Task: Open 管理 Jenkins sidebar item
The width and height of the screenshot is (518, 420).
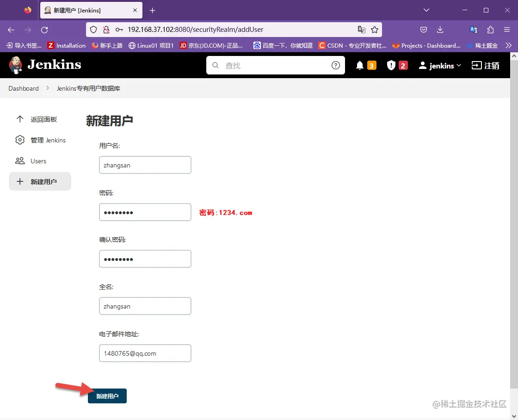Action: (40, 140)
